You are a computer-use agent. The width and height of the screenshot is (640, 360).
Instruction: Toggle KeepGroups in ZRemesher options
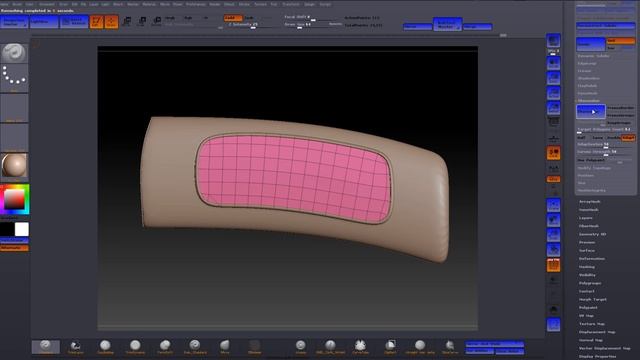619,122
